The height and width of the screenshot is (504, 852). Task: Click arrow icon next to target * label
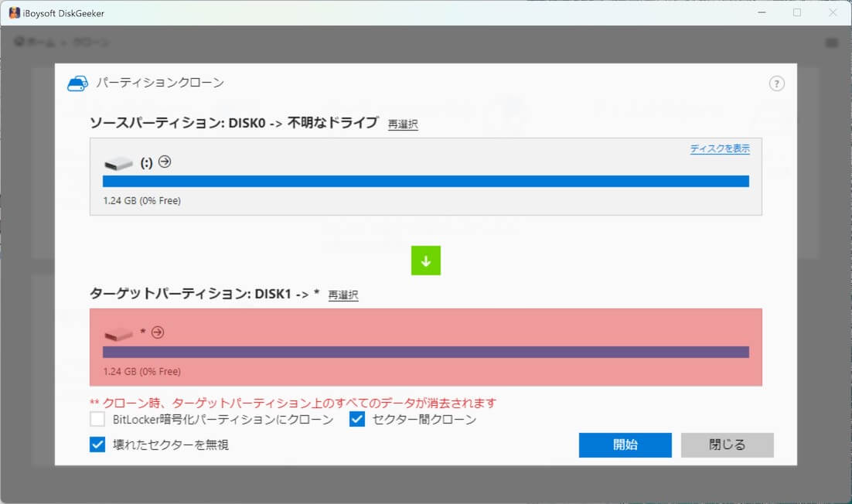tap(158, 332)
